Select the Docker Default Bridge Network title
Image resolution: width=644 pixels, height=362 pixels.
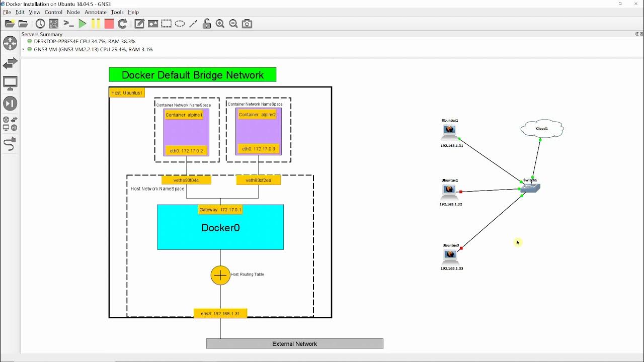click(193, 75)
